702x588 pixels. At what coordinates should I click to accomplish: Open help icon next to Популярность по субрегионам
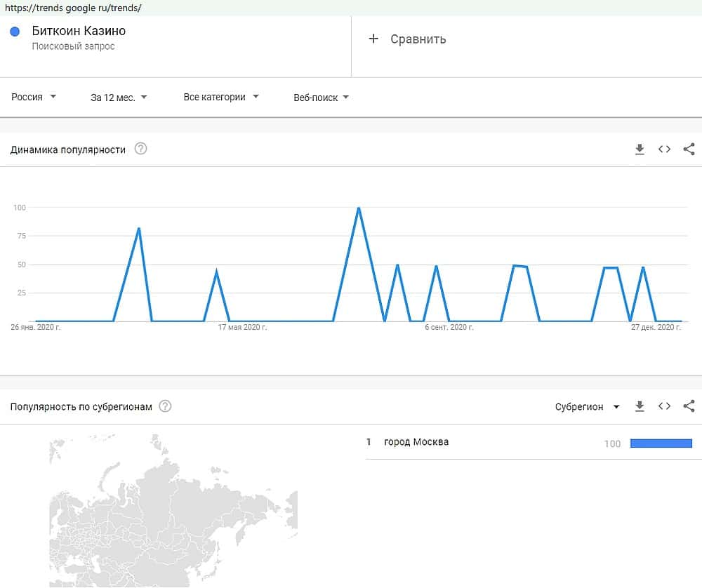165,406
